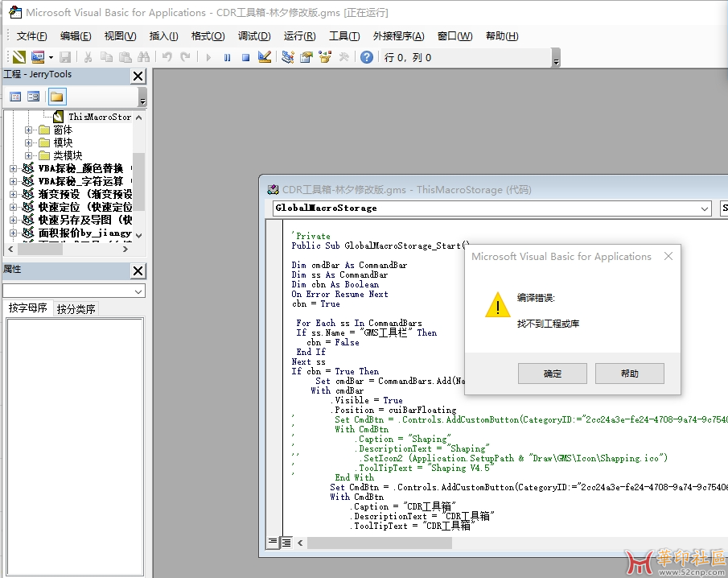The height and width of the screenshot is (578, 728).
Task: Close the 属性 properties panel
Action: click(x=138, y=270)
